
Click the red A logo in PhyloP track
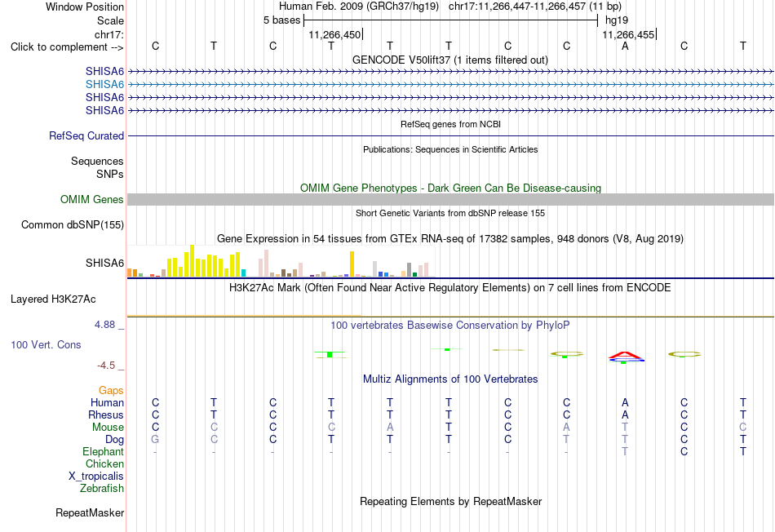[625, 355]
